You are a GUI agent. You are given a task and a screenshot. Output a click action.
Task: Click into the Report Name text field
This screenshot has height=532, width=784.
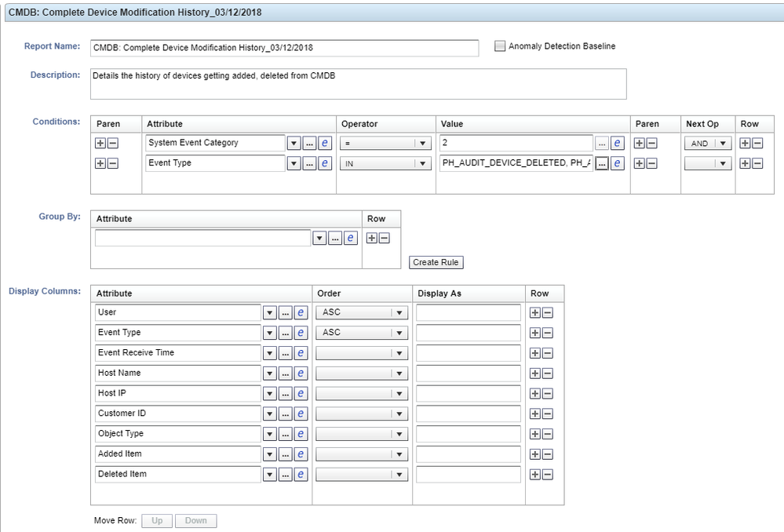[x=284, y=48]
